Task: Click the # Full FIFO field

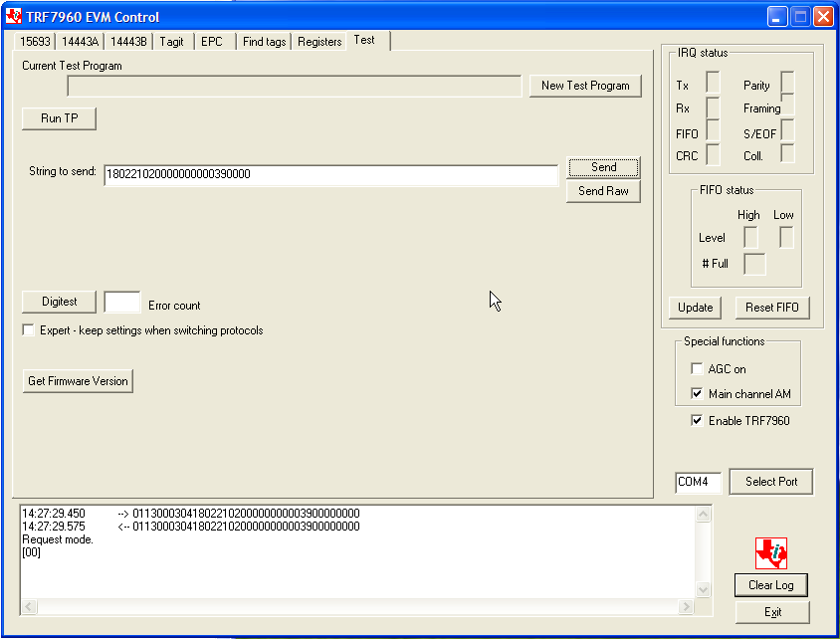Action: pos(754,264)
